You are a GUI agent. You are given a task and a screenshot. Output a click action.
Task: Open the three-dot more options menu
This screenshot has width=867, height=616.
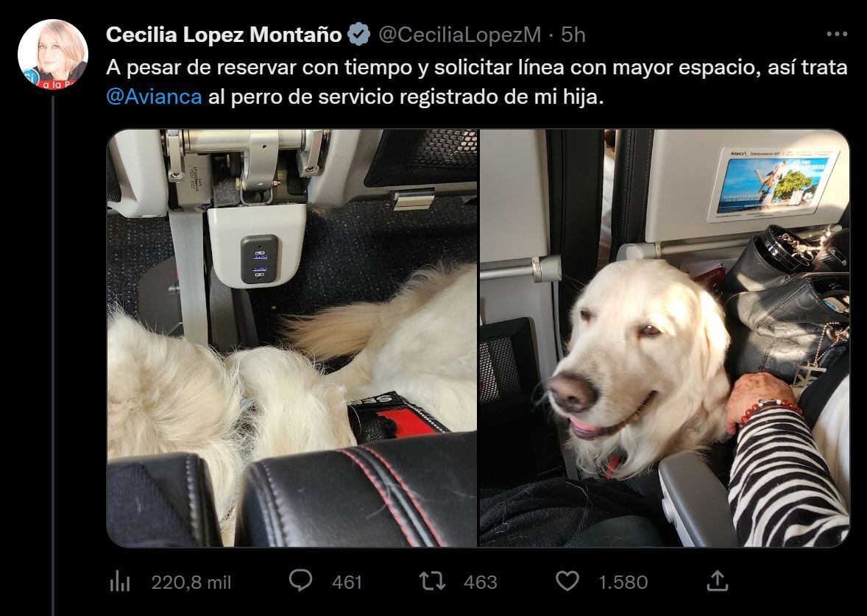[837, 35]
